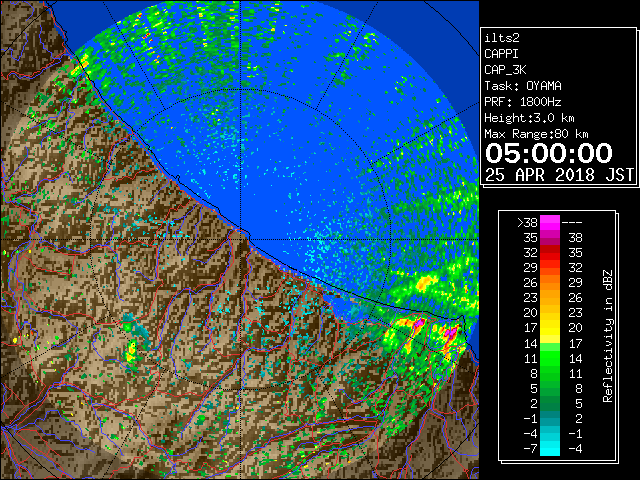Click the 'CAP_3K' label
The height and width of the screenshot is (480, 640).
click(505, 70)
